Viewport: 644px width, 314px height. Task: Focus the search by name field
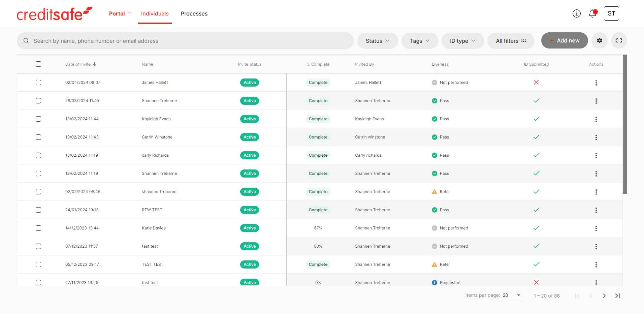tap(185, 41)
